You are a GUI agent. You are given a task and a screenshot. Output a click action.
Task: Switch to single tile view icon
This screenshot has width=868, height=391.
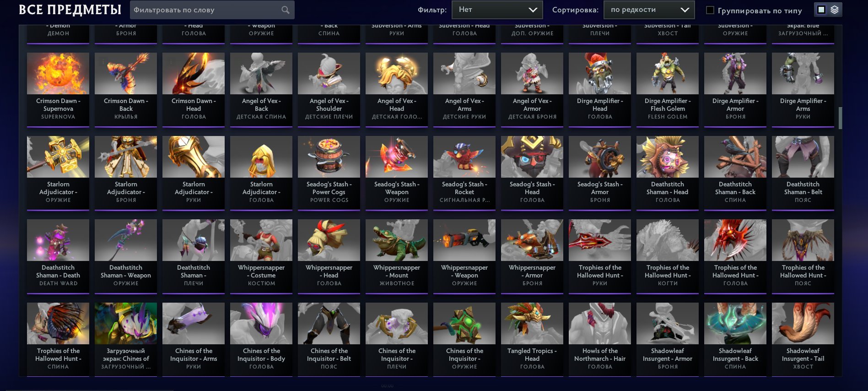point(821,10)
